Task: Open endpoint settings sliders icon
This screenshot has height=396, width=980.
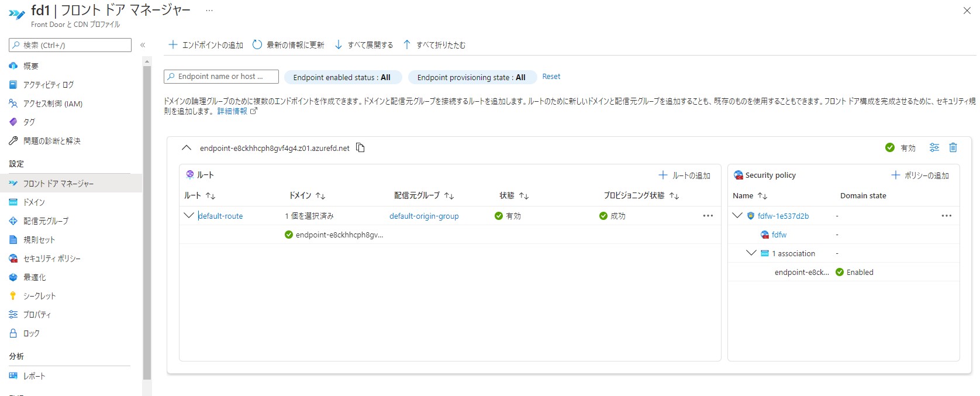Action: point(934,147)
